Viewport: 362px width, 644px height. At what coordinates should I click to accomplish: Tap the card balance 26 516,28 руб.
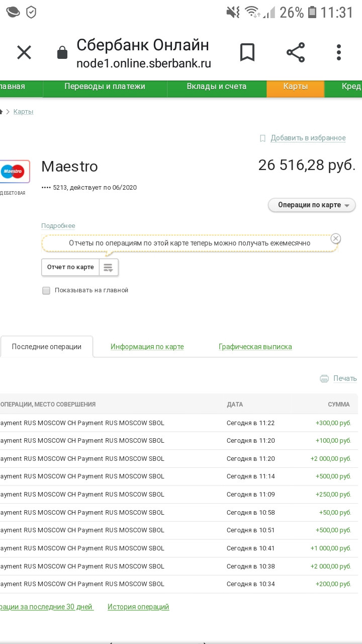tap(307, 165)
